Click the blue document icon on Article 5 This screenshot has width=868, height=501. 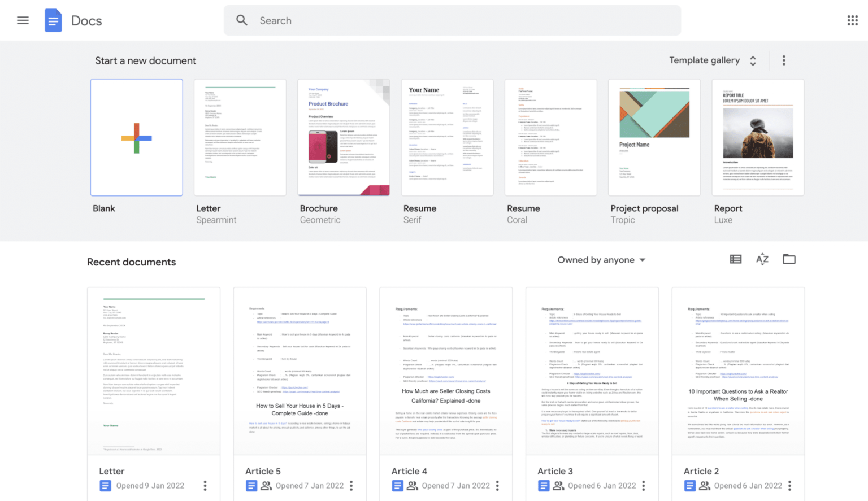pos(251,485)
